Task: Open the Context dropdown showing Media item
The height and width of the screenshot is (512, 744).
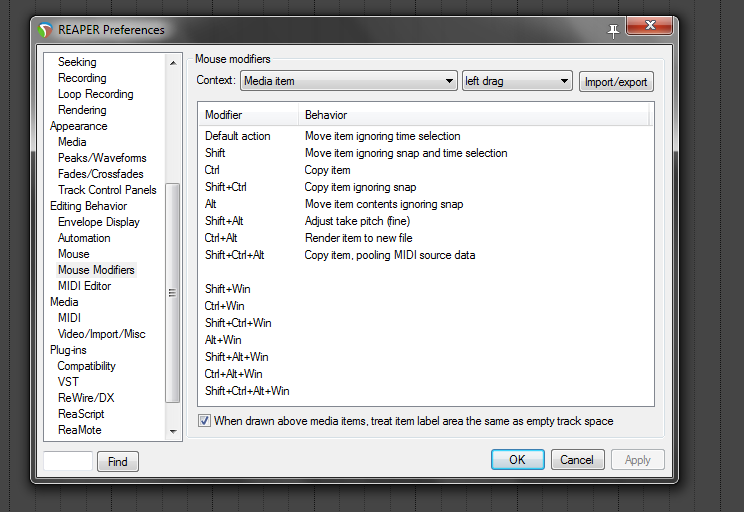Action: coord(348,81)
